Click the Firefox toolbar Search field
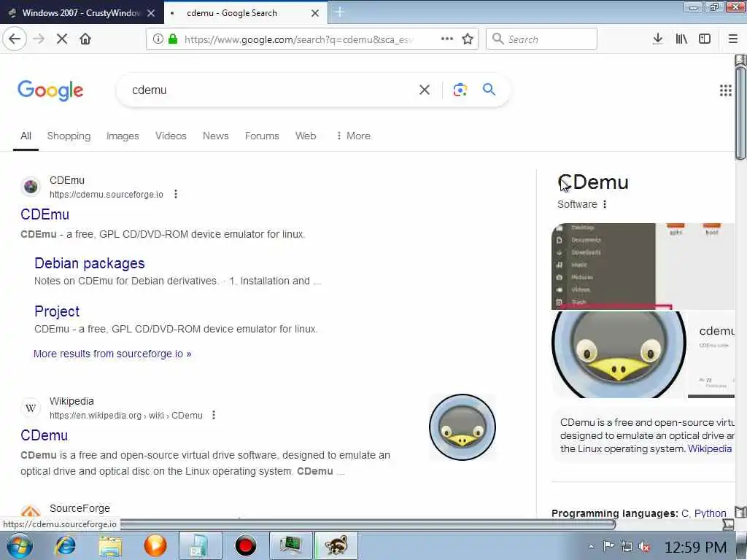This screenshot has width=747, height=560. 541,39
